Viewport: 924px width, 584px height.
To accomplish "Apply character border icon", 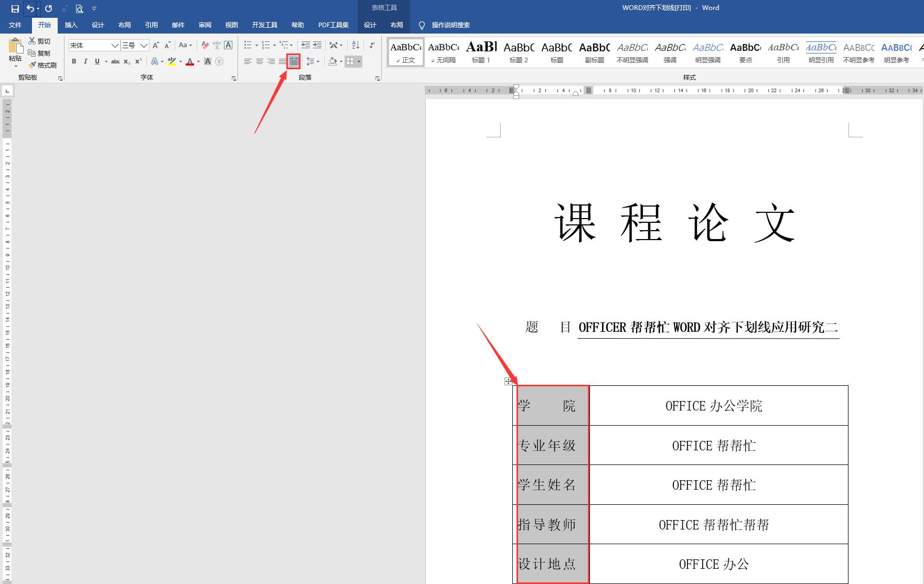I will click(x=228, y=45).
